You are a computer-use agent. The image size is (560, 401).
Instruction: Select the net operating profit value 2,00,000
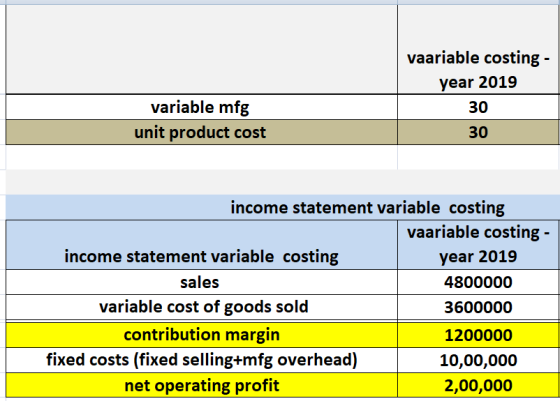pyautogui.click(x=478, y=385)
